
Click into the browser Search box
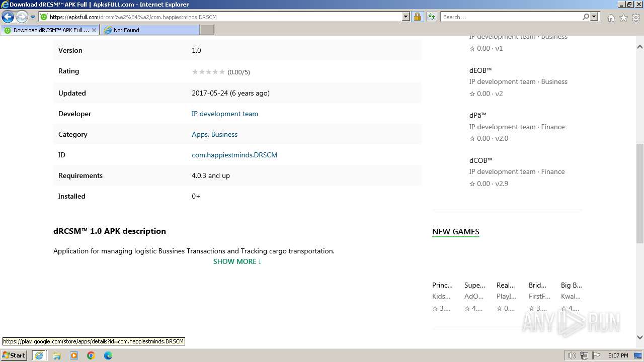coord(511,17)
